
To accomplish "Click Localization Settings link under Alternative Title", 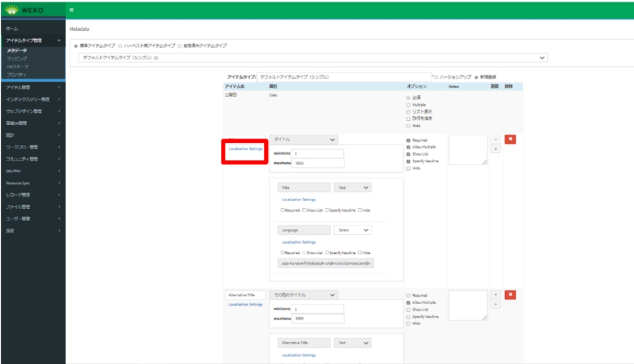I will (245, 305).
